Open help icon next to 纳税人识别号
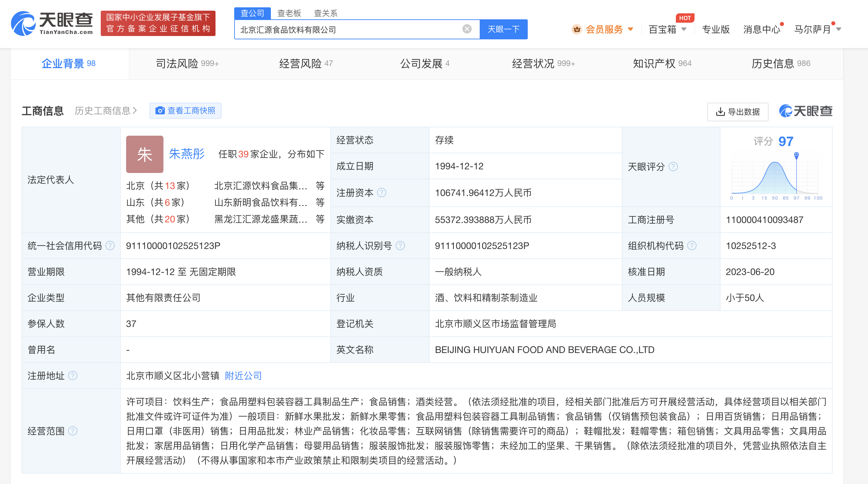This screenshot has height=484, width=868. click(x=400, y=246)
